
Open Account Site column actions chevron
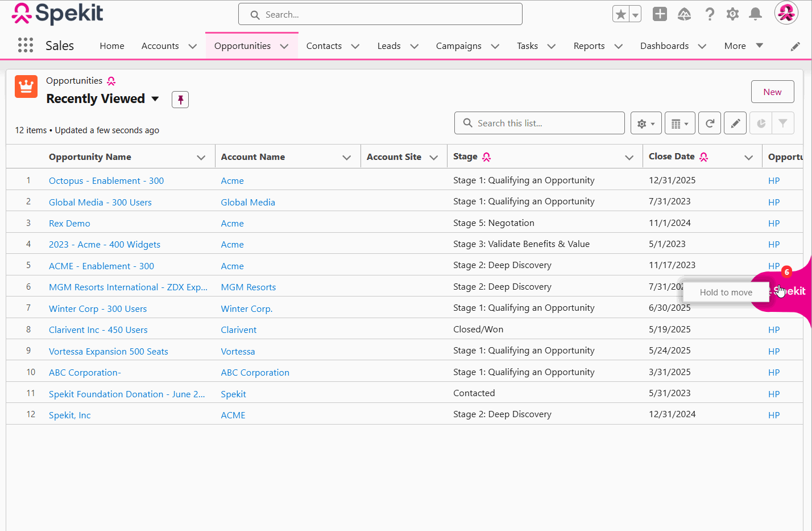point(434,158)
